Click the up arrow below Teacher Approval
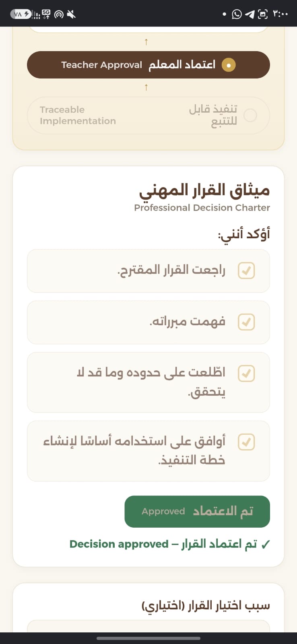 point(146,87)
